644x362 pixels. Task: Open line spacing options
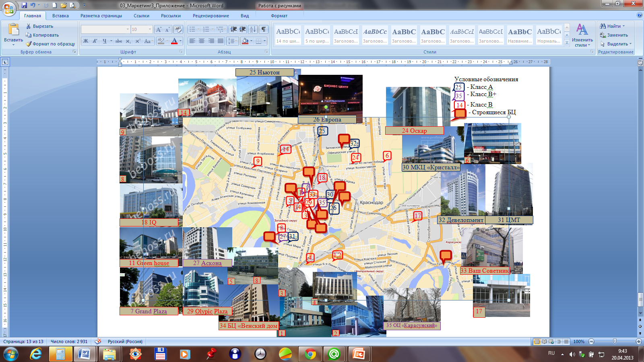tap(232, 41)
